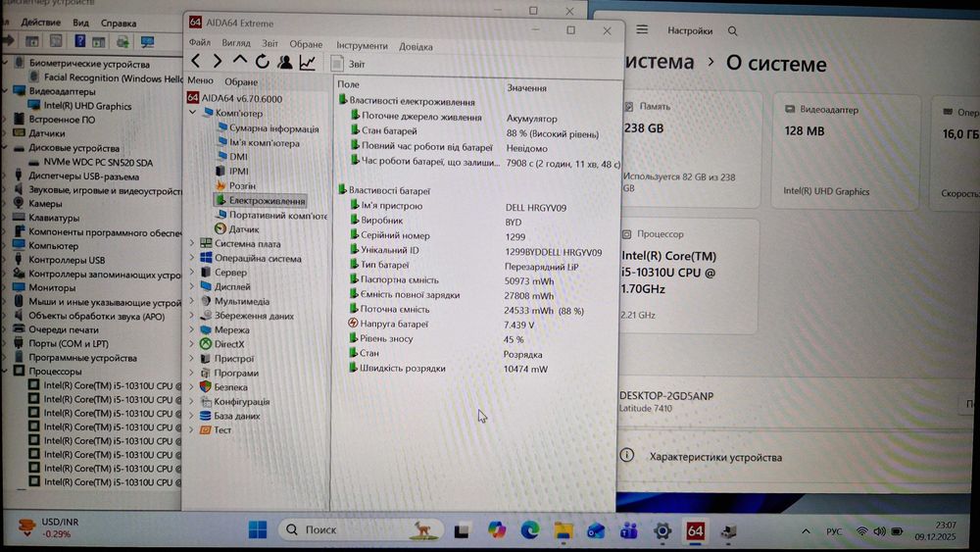Screen dimensions: 980x552
Task: Switch to the Меню panel tab
Action: (200, 80)
